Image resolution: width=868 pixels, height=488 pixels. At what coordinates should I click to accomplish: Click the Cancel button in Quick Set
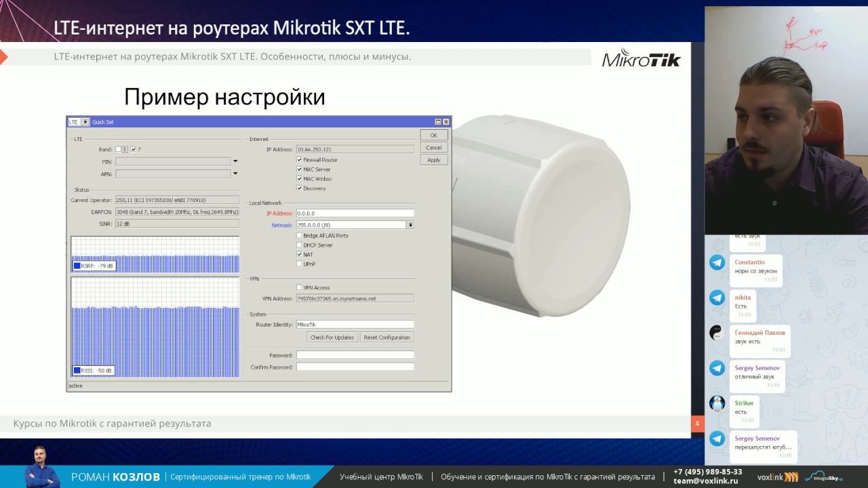tap(434, 148)
